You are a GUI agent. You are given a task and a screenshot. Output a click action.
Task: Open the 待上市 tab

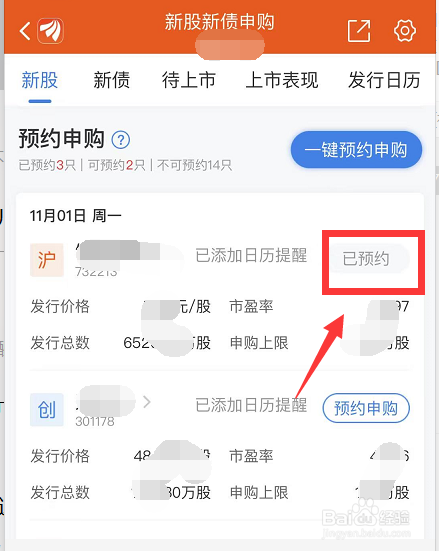[x=188, y=80]
